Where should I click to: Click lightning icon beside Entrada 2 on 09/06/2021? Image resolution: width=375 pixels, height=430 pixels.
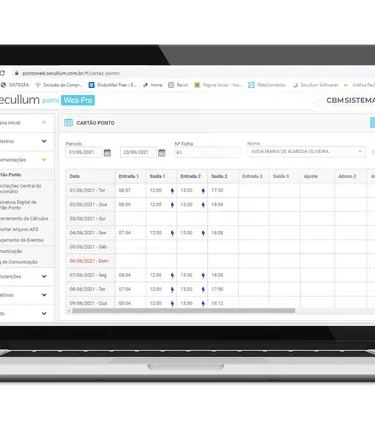coord(203,303)
